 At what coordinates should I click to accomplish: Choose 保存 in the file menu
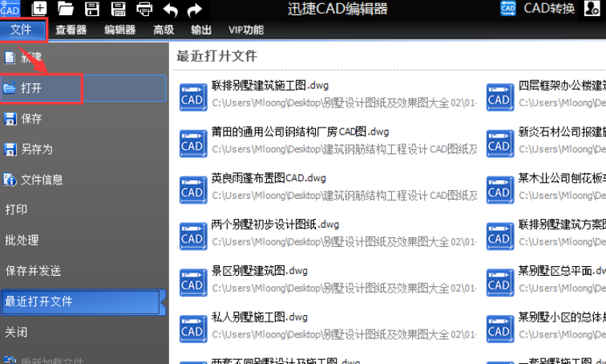tap(83, 118)
